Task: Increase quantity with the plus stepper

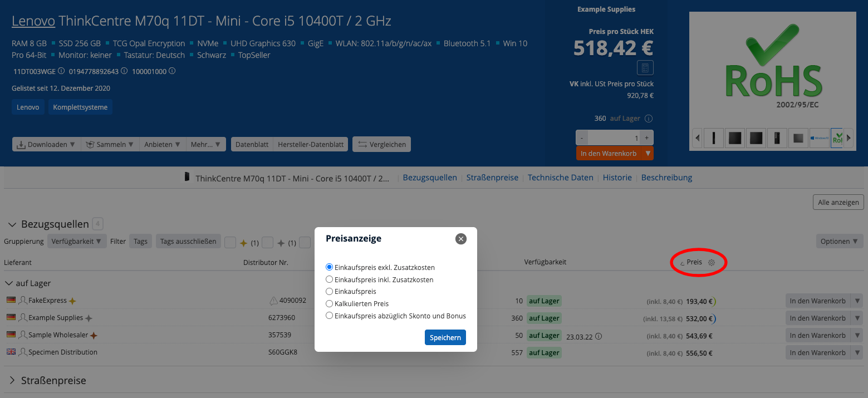Action: pyautogui.click(x=646, y=137)
